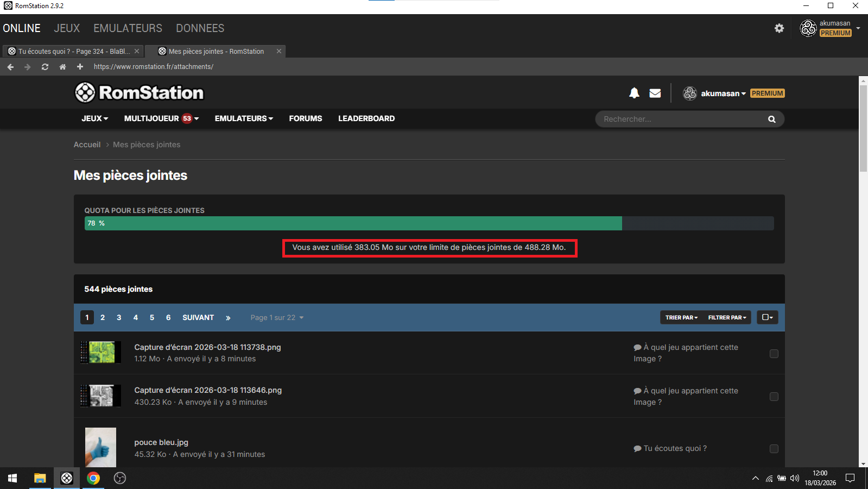The image size is (868, 489).
Task: Switch to the EMULATEURS top tab
Action: [x=128, y=28]
